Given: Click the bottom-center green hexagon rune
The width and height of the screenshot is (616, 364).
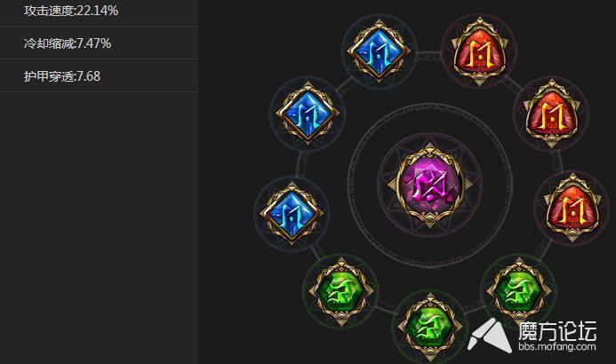Looking at the screenshot, I should pyautogui.click(x=430, y=327).
